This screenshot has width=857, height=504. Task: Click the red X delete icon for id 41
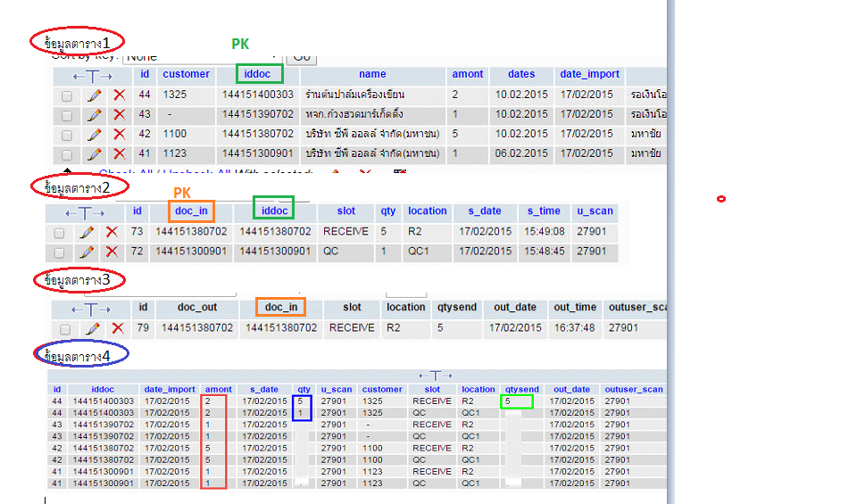pyautogui.click(x=119, y=153)
